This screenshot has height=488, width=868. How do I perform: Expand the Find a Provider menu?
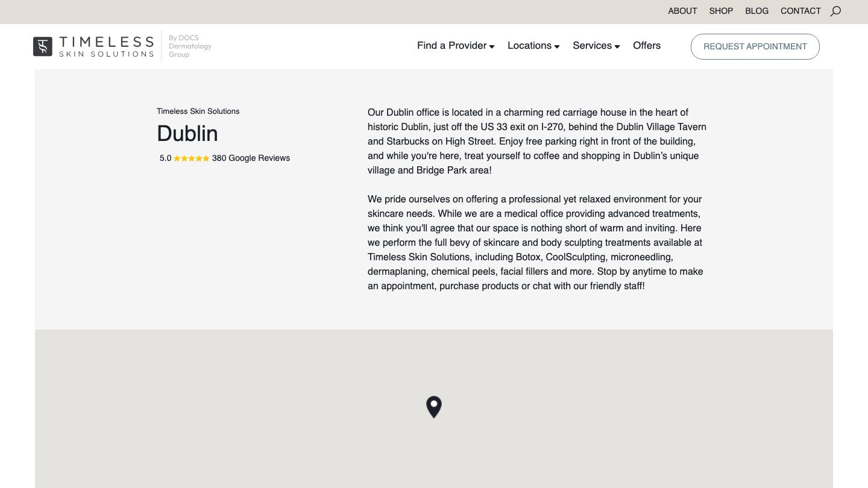tap(455, 46)
